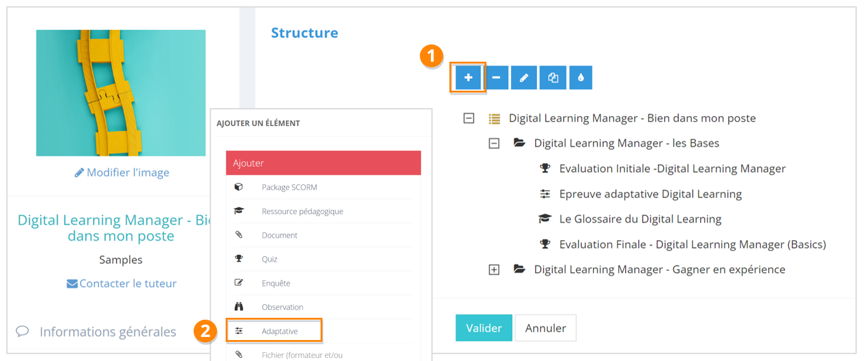Choose Adaptative in the Ajouter menu
Screen dimensions: 868x361
pyautogui.click(x=279, y=331)
